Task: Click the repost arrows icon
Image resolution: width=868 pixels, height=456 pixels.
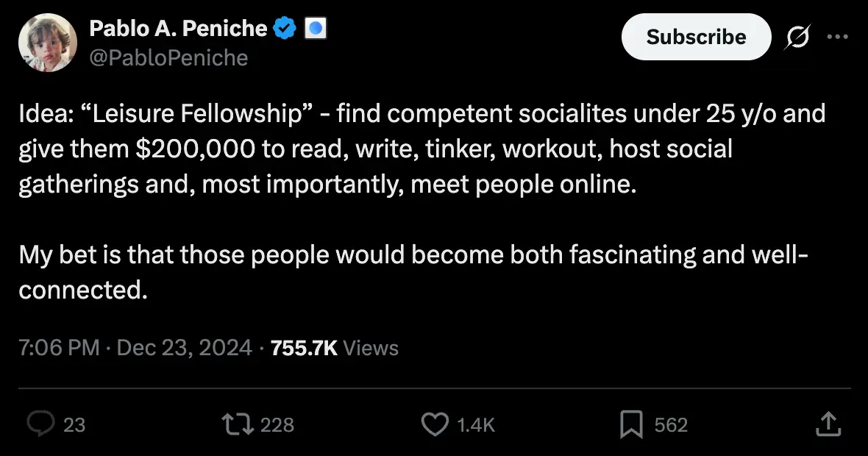Action: coord(239,424)
